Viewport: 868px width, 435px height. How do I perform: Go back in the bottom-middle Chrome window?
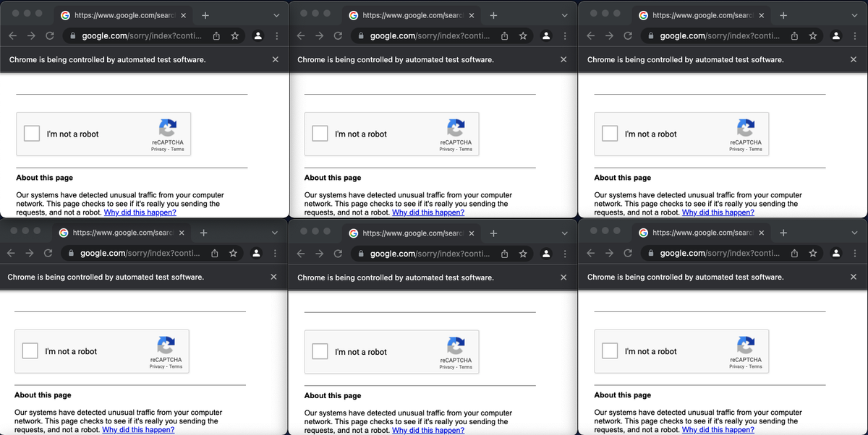point(300,254)
